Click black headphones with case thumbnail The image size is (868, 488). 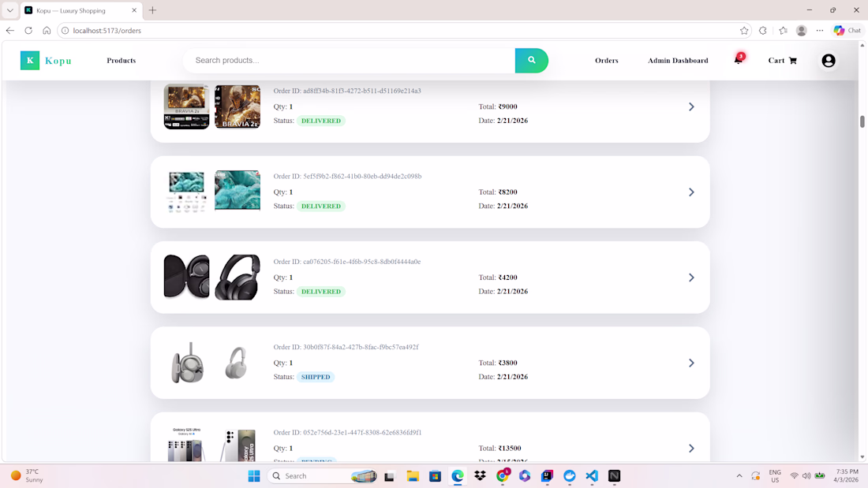tap(186, 278)
